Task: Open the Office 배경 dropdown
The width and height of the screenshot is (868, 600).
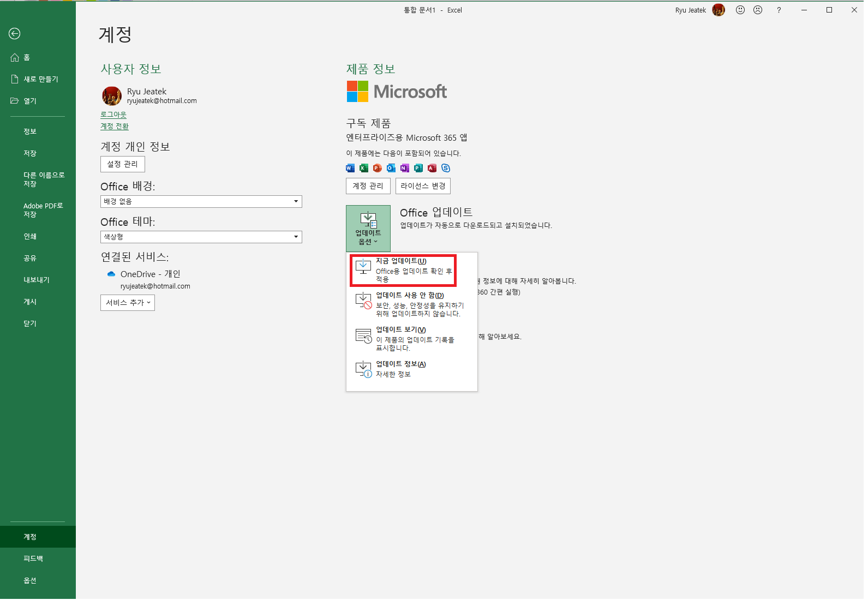Action: (x=201, y=201)
